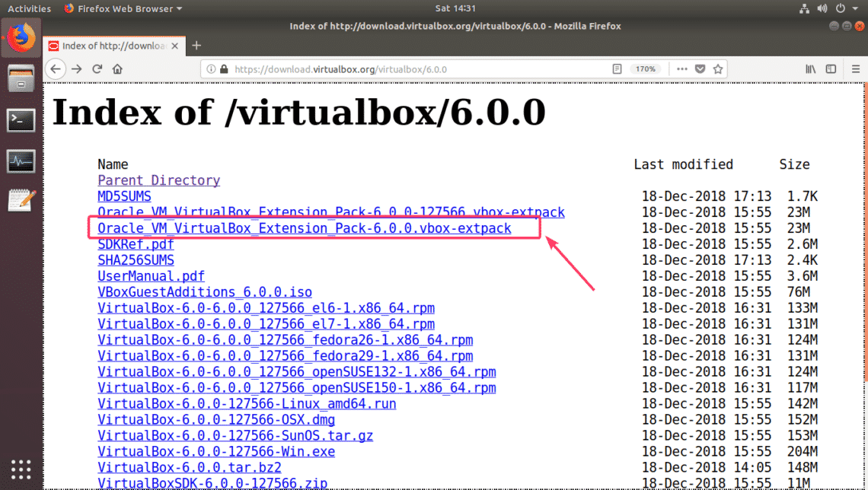Download the Win.exe installer
Viewport: 868px width, 490px height.
click(216, 451)
